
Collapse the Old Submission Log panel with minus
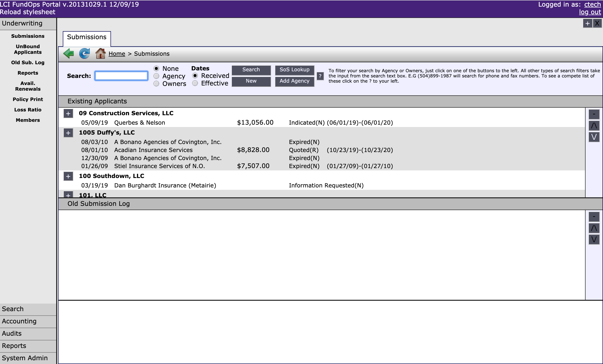(594, 217)
